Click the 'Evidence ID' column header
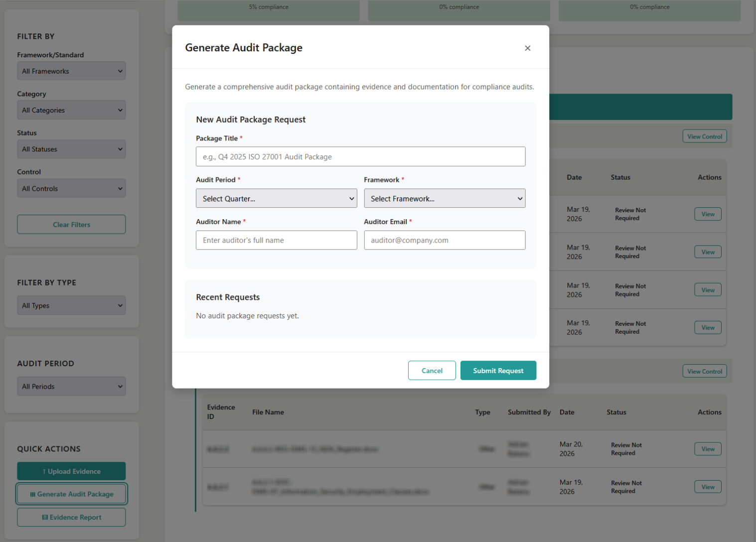Viewport: 756px width, 542px height. coord(221,412)
